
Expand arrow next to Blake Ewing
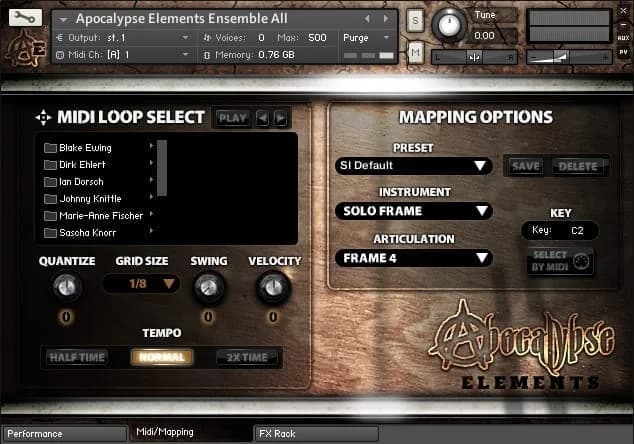152,146
